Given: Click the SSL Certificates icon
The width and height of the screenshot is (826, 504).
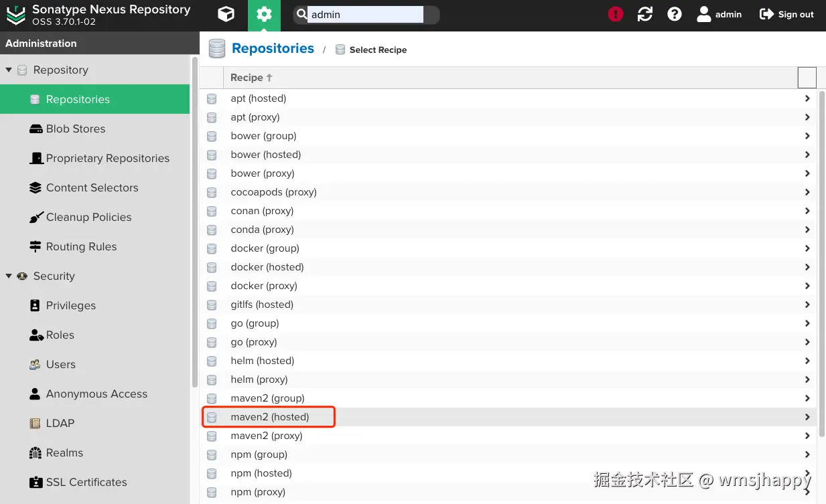Looking at the screenshot, I should (x=36, y=482).
